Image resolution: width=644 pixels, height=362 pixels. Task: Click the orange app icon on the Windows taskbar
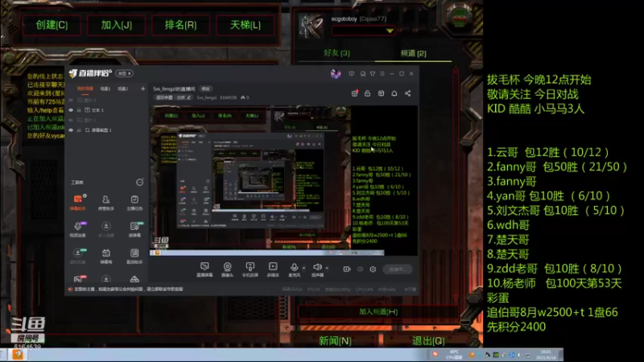[x=18, y=355]
